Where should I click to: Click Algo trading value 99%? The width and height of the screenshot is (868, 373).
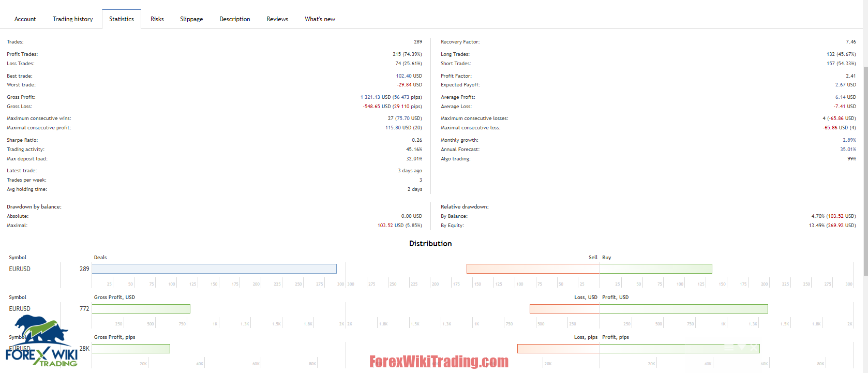pyautogui.click(x=851, y=159)
